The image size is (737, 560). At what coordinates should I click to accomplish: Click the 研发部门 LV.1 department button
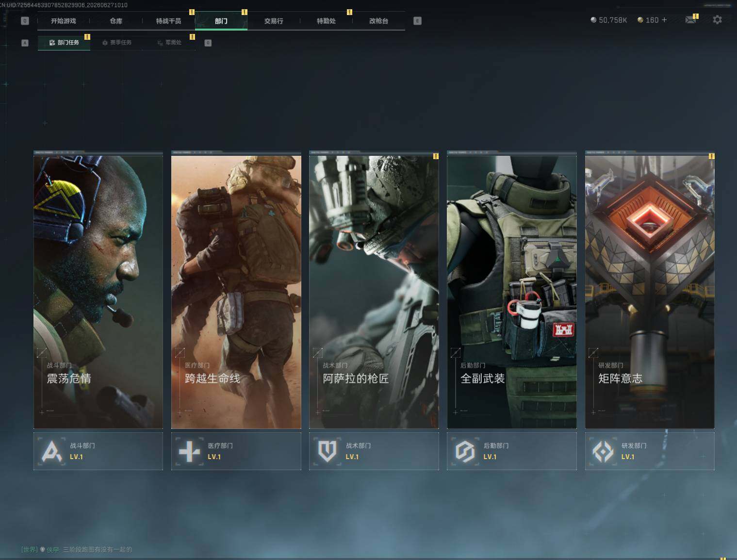click(650, 451)
